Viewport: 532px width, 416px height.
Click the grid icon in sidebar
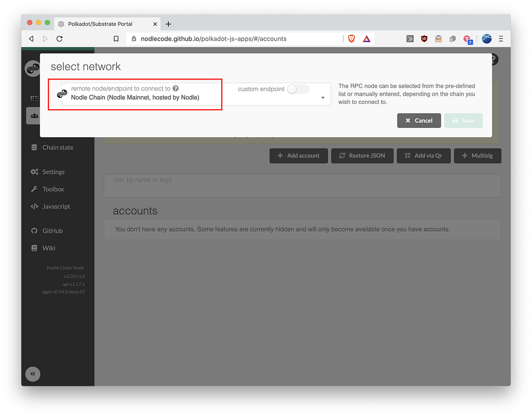34,98
